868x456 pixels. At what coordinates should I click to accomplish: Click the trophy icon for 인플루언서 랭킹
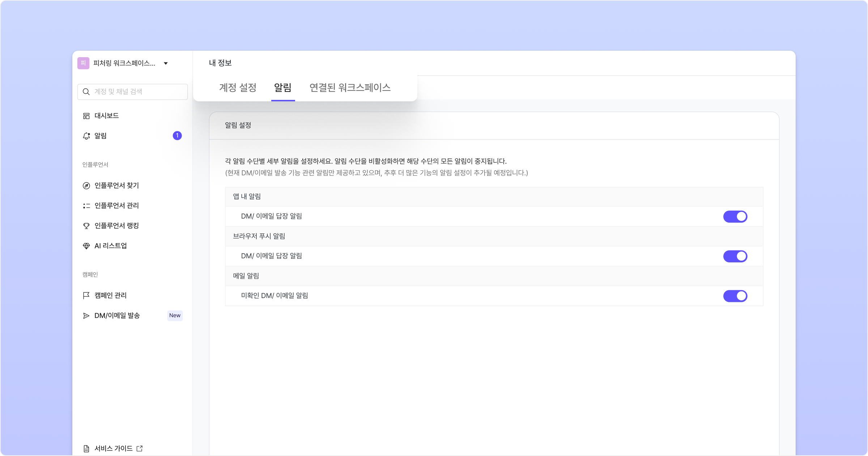[x=86, y=226]
